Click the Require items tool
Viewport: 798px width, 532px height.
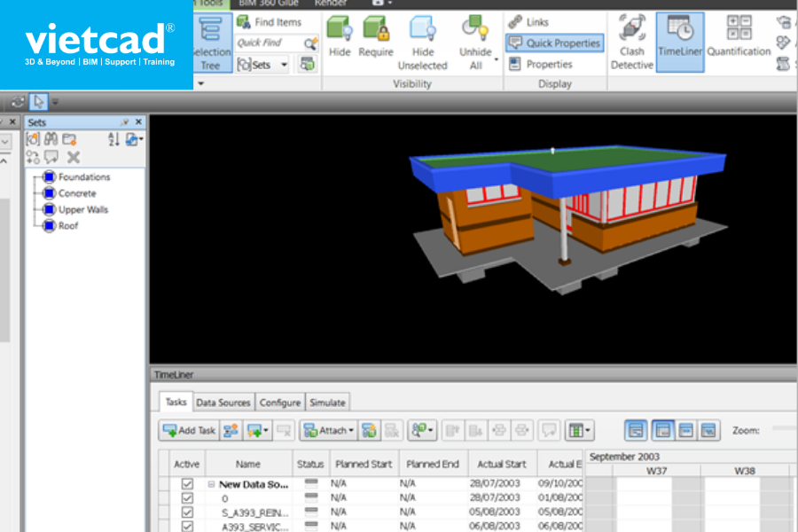[376, 36]
